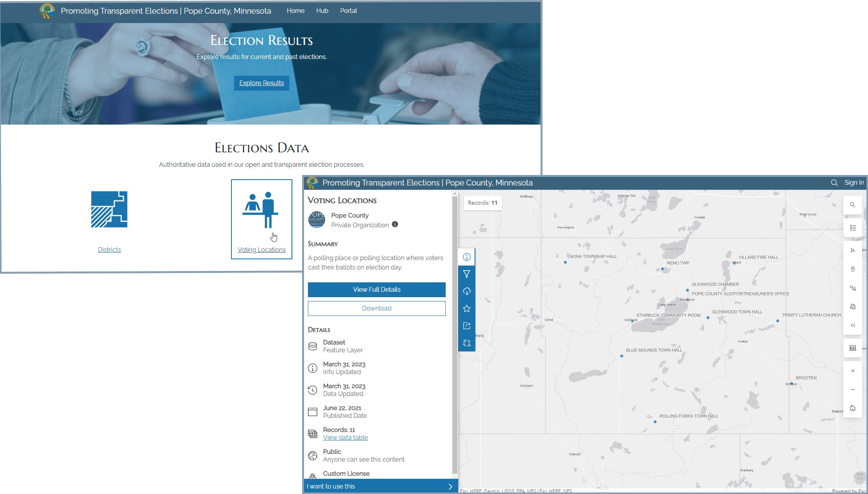This screenshot has height=494, width=868.
Task: Select the map pointer selection tool
Action: coord(853,250)
